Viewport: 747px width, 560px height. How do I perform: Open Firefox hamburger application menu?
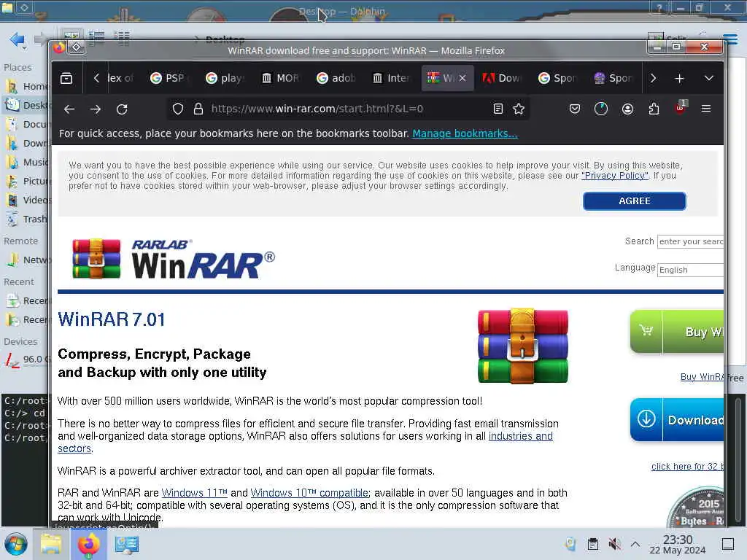coord(706,109)
